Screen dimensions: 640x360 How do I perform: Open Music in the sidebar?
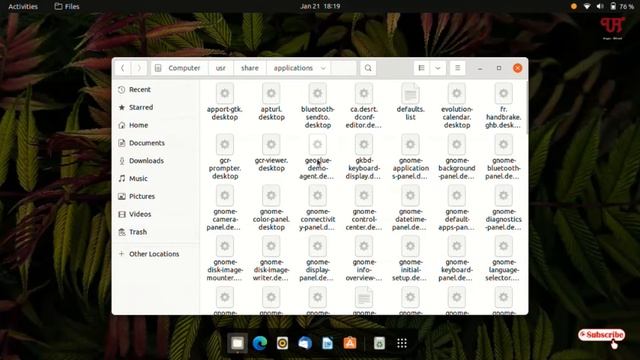pos(156,178)
